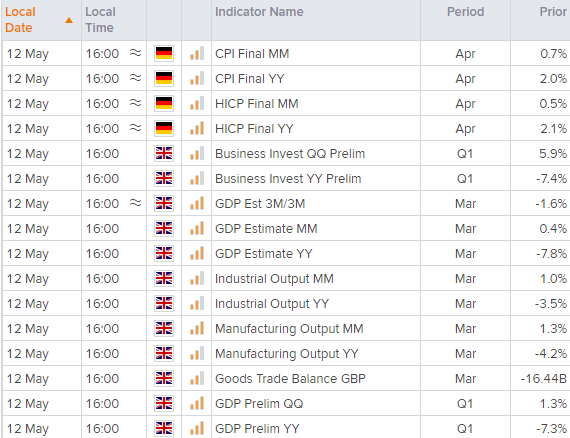The width and height of the screenshot is (570, 438).
Task: Click the Prior column header
Action: point(553,12)
